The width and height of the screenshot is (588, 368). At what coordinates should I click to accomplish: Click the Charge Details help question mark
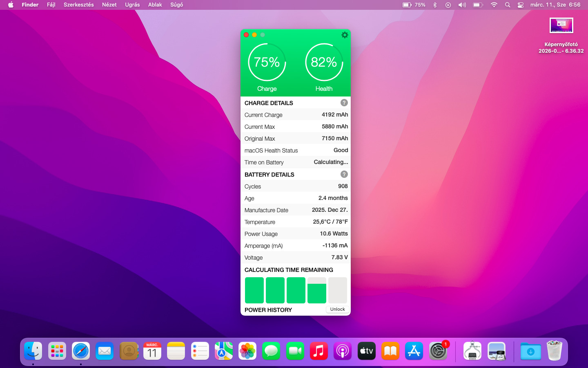344,103
